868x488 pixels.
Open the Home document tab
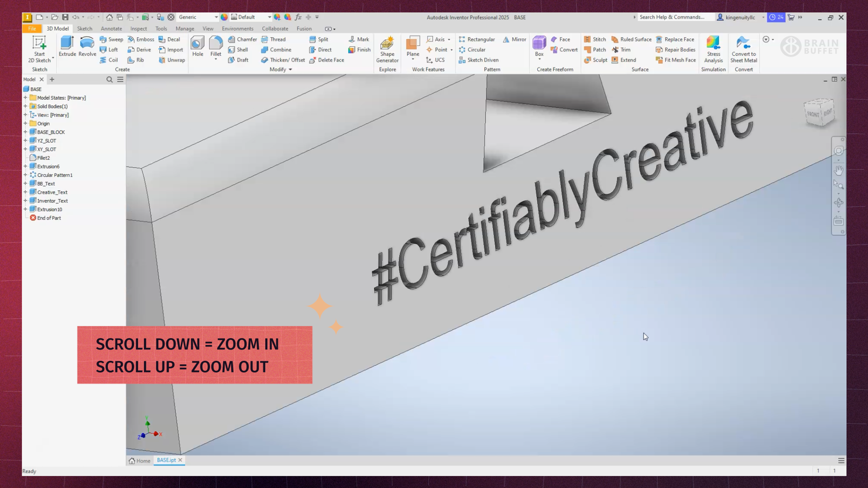pos(139,461)
